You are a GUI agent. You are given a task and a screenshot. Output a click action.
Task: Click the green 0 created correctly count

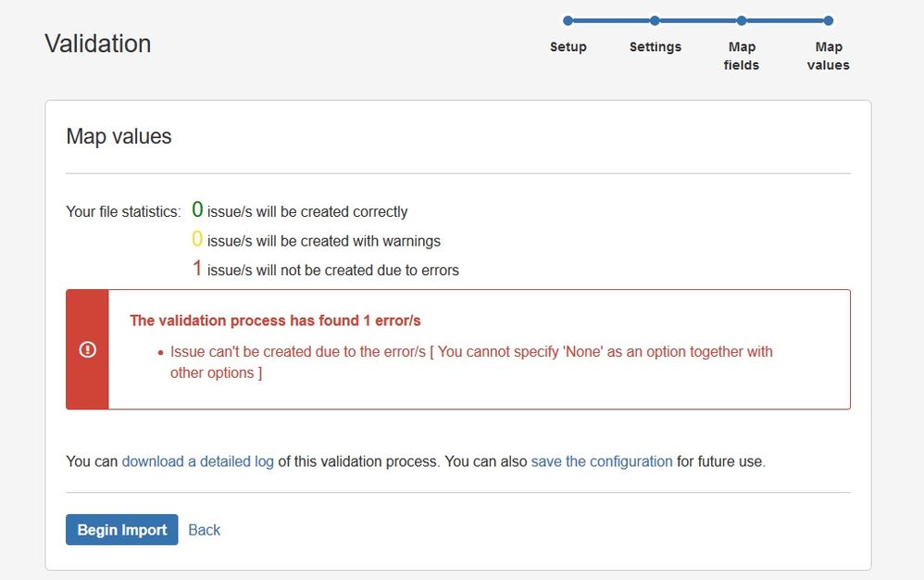coord(197,209)
